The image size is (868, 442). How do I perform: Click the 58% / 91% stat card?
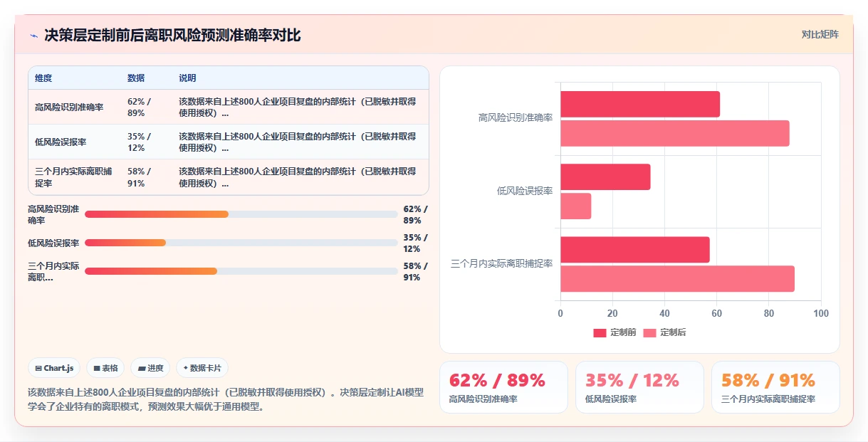(775, 387)
